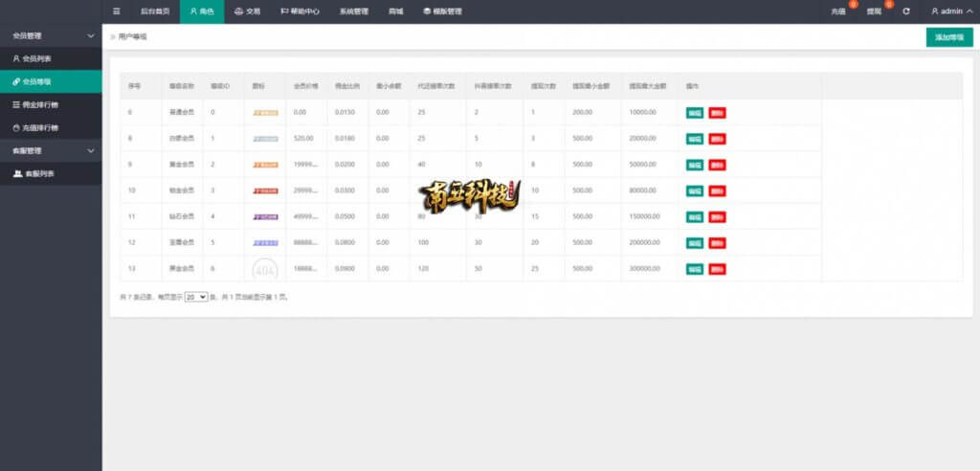Collapse the 会员管理 sidebar group
The width and height of the screenshot is (980, 471).
pos(51,35)
